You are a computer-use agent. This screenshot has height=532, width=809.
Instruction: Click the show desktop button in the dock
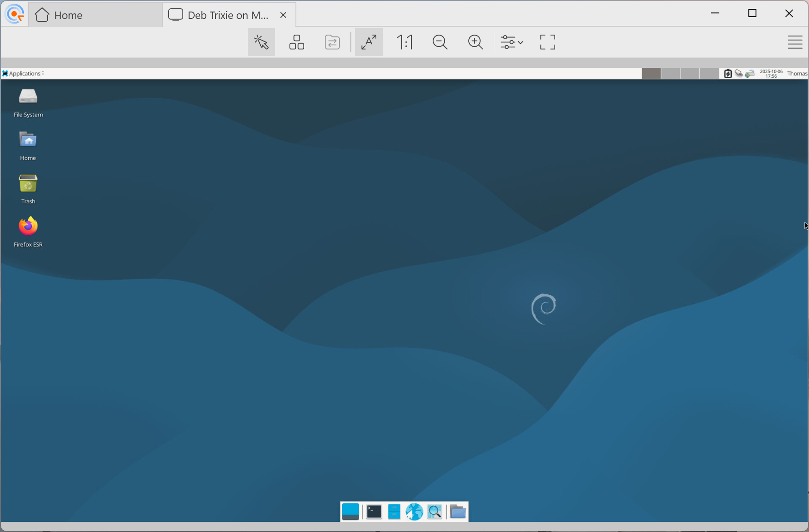point(350,512)
